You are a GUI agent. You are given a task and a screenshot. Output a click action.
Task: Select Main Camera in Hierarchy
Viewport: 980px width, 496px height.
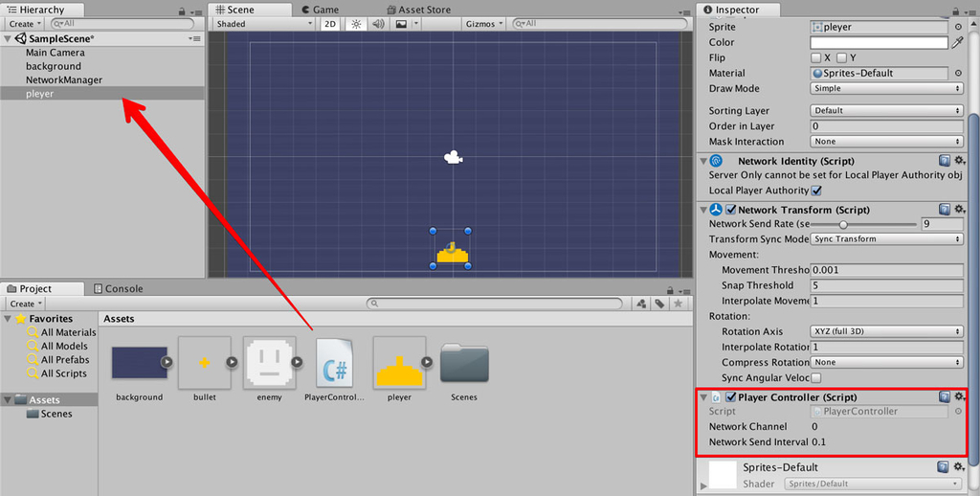tap(55, 53)
